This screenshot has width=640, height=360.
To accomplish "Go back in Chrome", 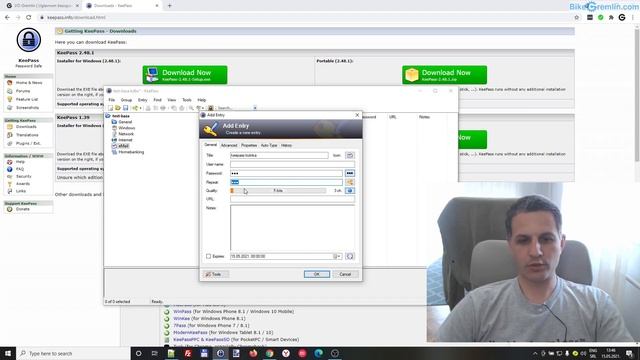I will pos(7,18).
